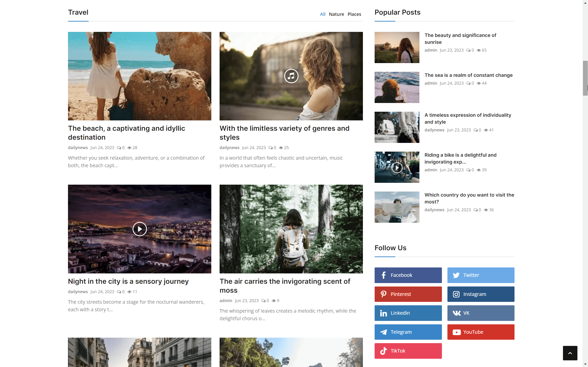Click the page scrollbar thumb
588x367 pixels.
click(x=585, y=78)
